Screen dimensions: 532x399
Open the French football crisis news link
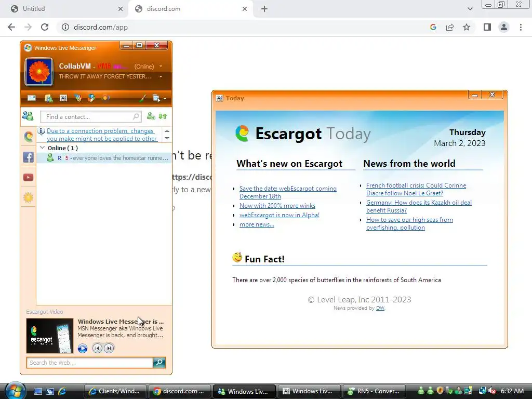tap(416, 189)
